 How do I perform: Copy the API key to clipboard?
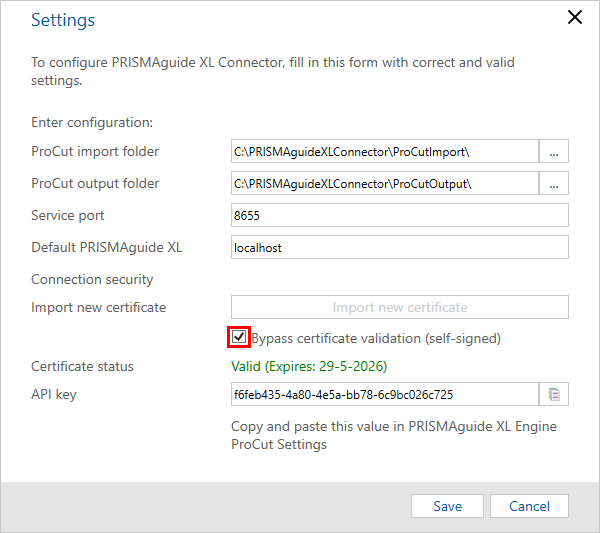pos(554,394)
